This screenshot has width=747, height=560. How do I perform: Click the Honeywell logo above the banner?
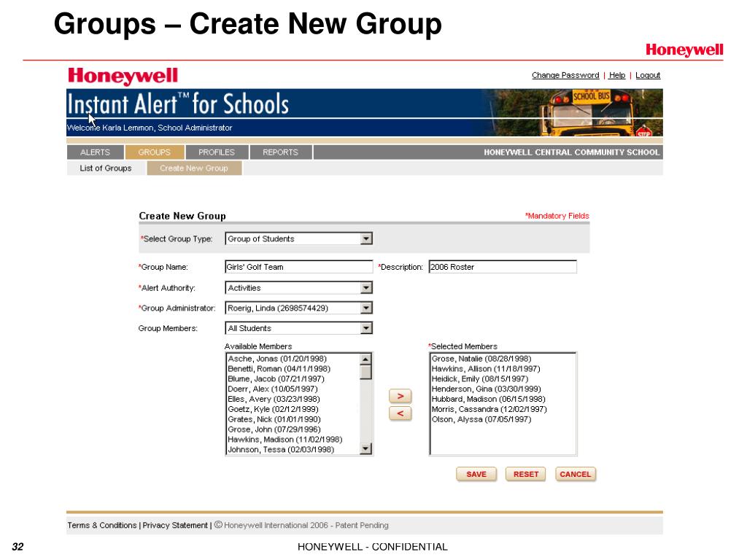pos(123,76)
